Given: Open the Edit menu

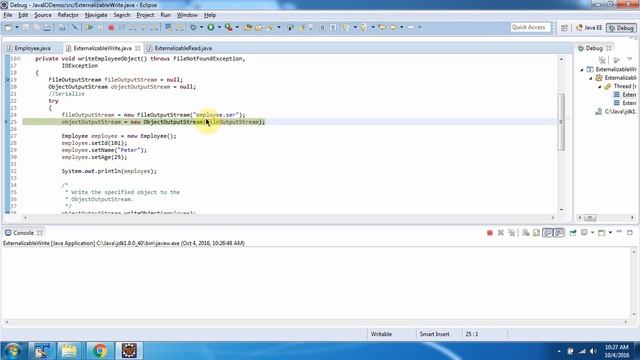Looking at the screenshot, I should (x=23, y=15).
